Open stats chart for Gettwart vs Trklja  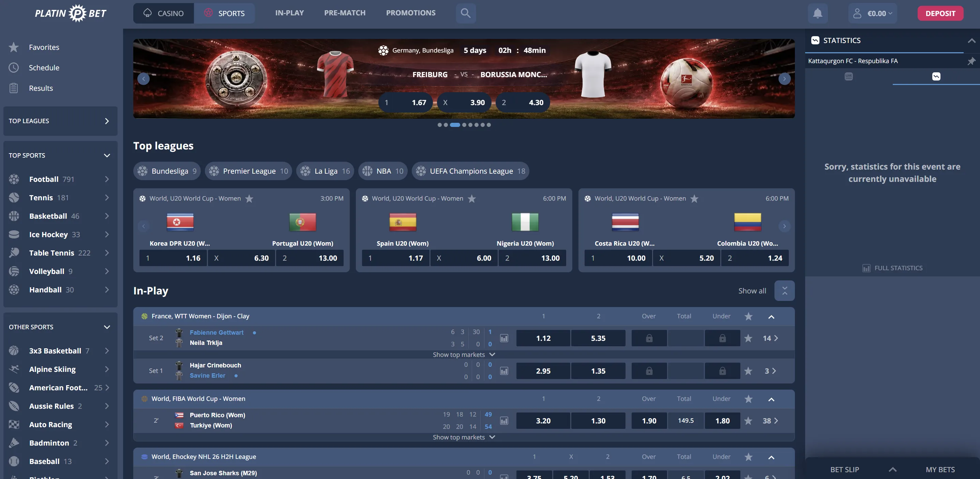tap(504, 338)
